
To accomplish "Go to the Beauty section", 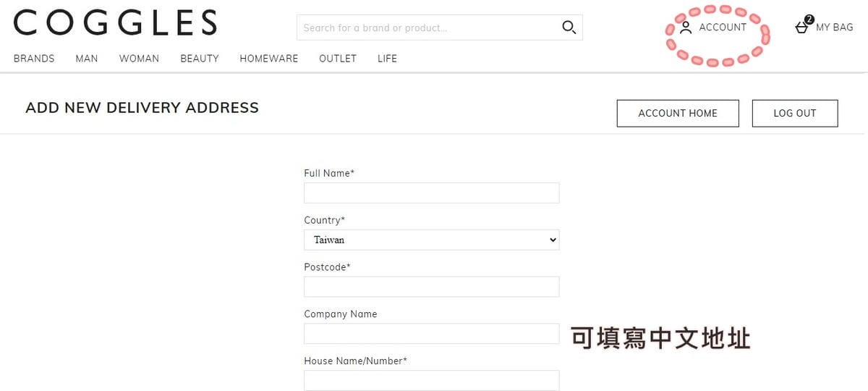I will 200,59.
